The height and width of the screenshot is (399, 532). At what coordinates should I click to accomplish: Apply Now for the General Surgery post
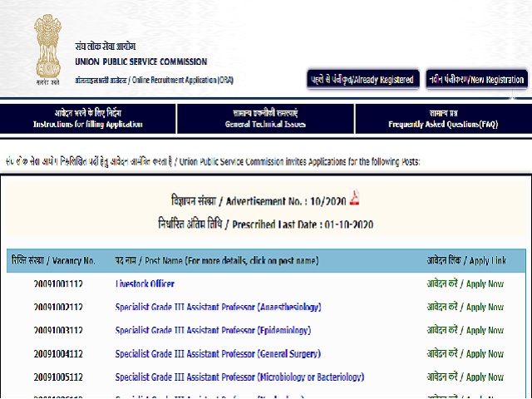465,354
